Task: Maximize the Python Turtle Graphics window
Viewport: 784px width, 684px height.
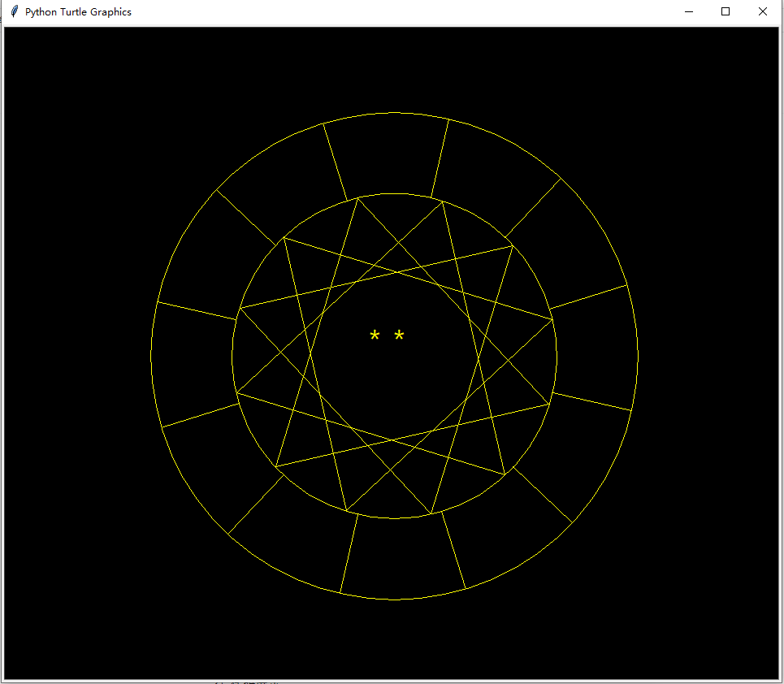Action: pos(726,11)
